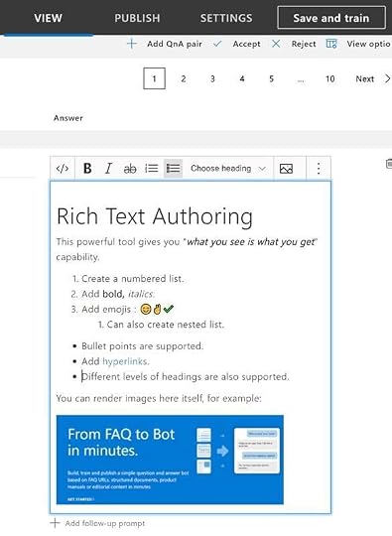The width and height of the screenshot is (392, 536).
Task: Insert an image into the answer
Action: click(x=286, y=168)
